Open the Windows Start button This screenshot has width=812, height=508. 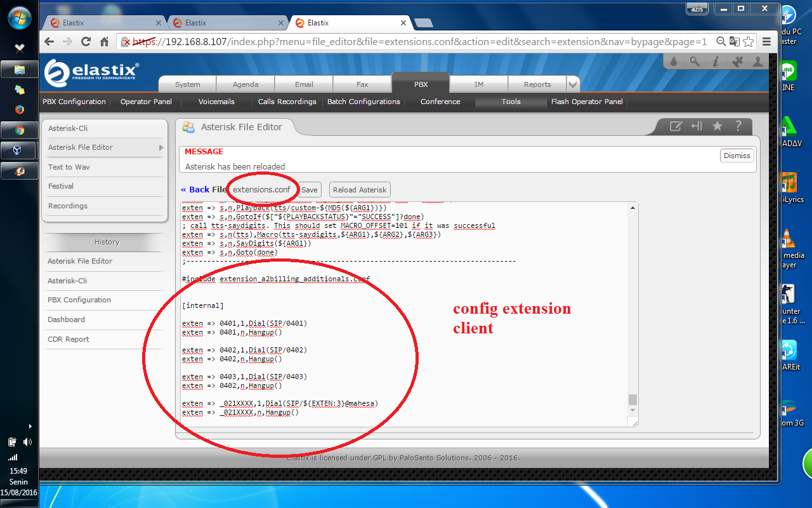tap(20, 17)
